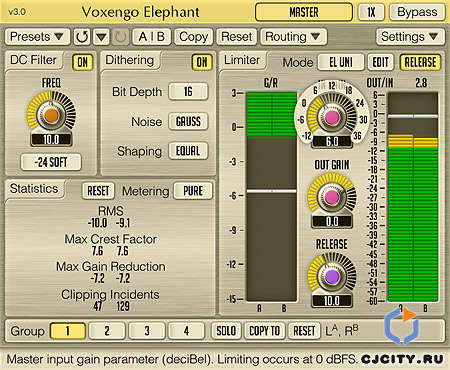This screenshot has height=370, width=450.
Task: Click the Reset button in top toolbar
Action: (x=237, y=37)
